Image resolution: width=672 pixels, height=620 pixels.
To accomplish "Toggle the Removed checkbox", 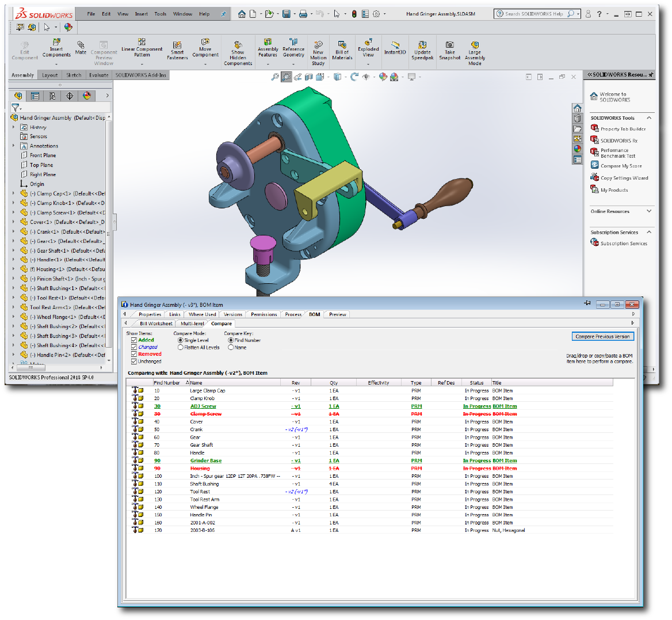I will (134, 354).
